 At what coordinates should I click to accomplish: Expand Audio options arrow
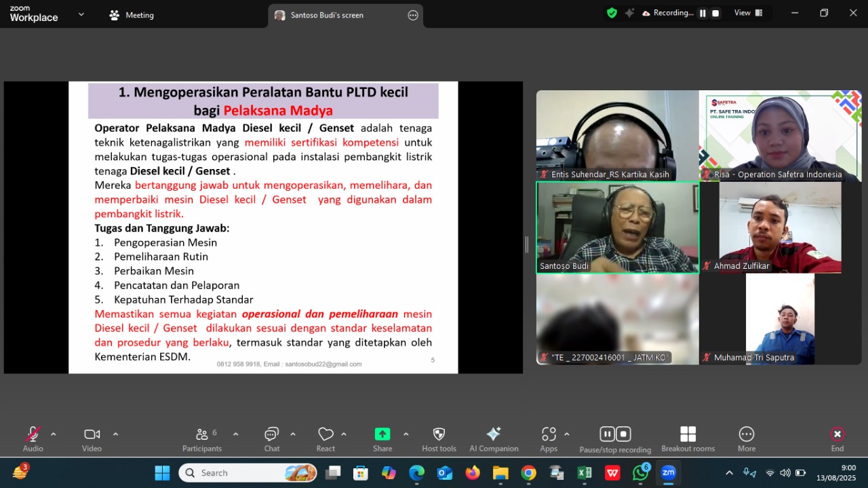[x=54, y=434]
